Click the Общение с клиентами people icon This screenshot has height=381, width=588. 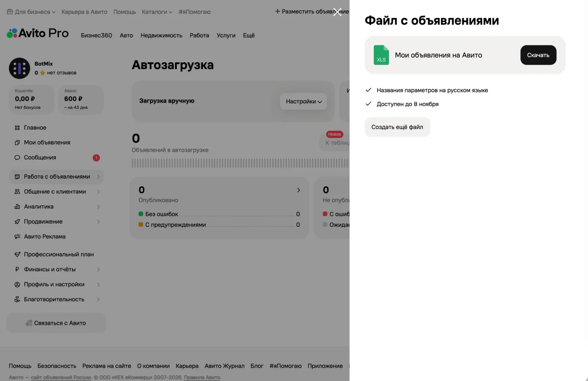(17, 192)
